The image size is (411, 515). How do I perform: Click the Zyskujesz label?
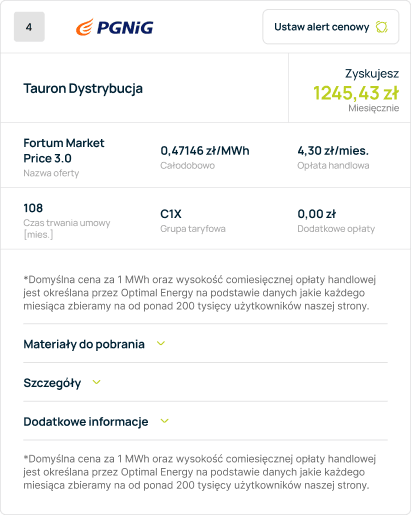tap(372, 74)
